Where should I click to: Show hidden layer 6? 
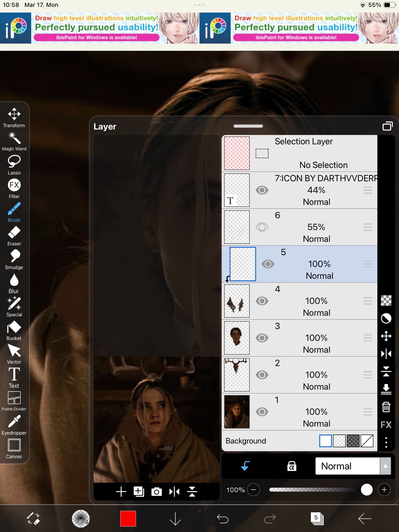(262, 227)
